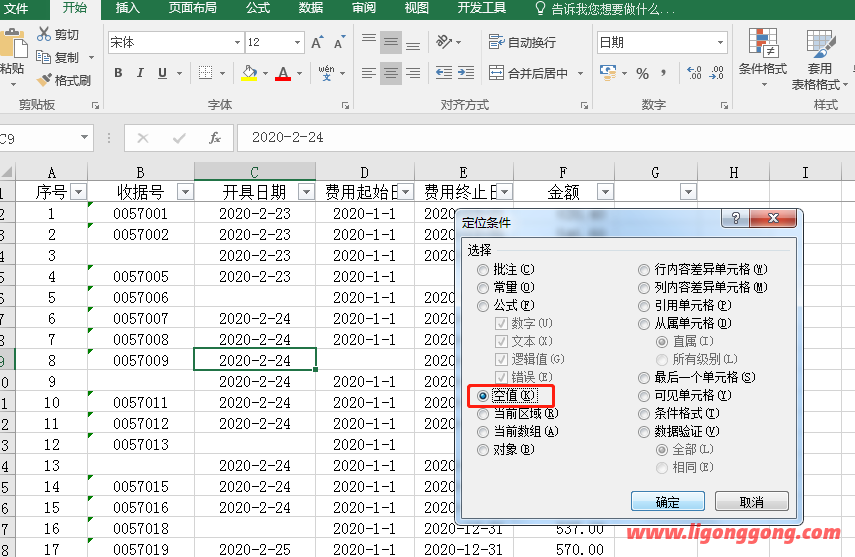Switch to the 插入 ribbon tab

(128, 8)
